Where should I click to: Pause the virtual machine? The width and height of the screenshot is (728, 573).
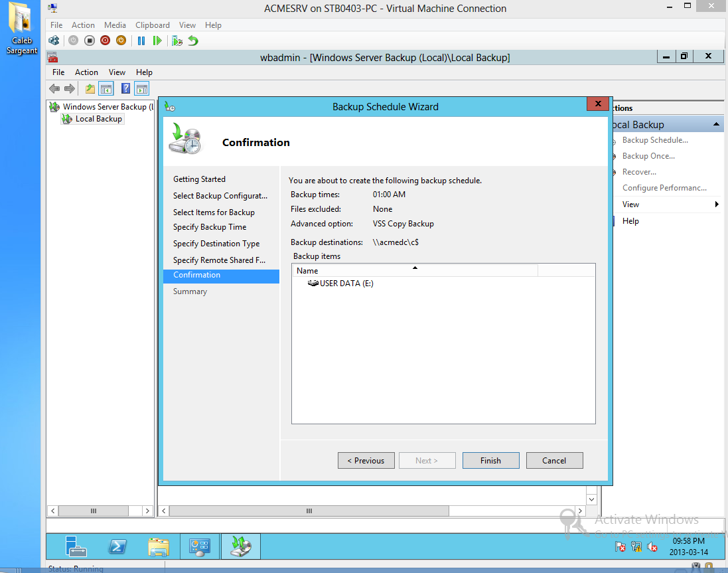coord(141,41)
